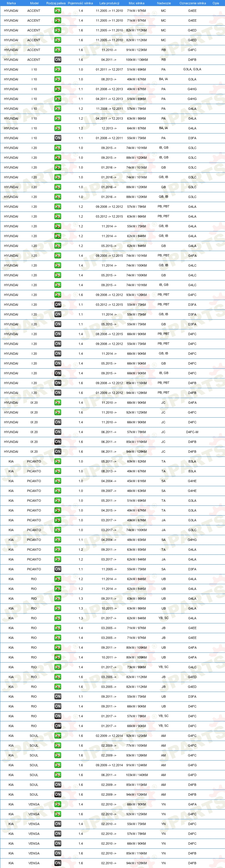Image resolution: width=225 pixels, height=868 pixels.
Task: Click diesel icon in I 20 85kW / 116KM row
Action: 58,383
